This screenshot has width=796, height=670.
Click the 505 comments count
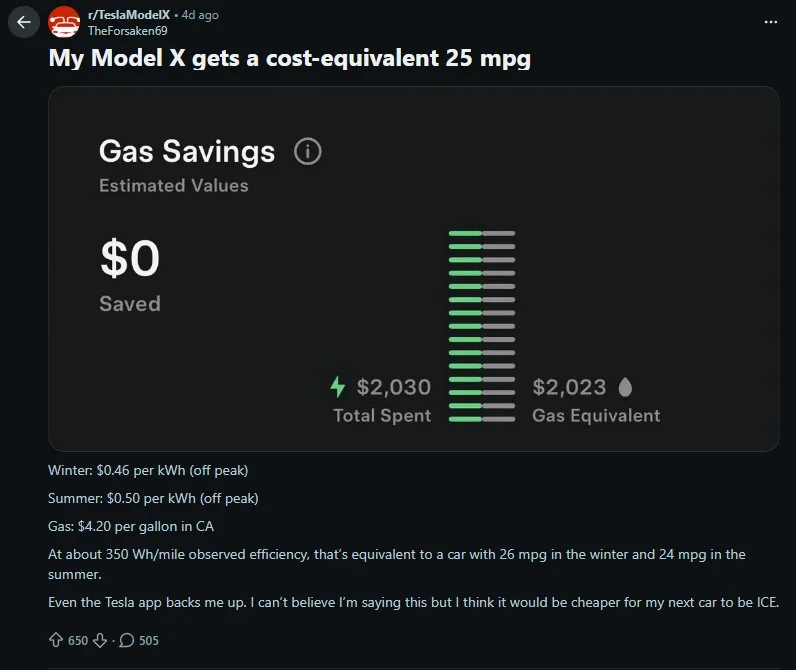[149, 640]
